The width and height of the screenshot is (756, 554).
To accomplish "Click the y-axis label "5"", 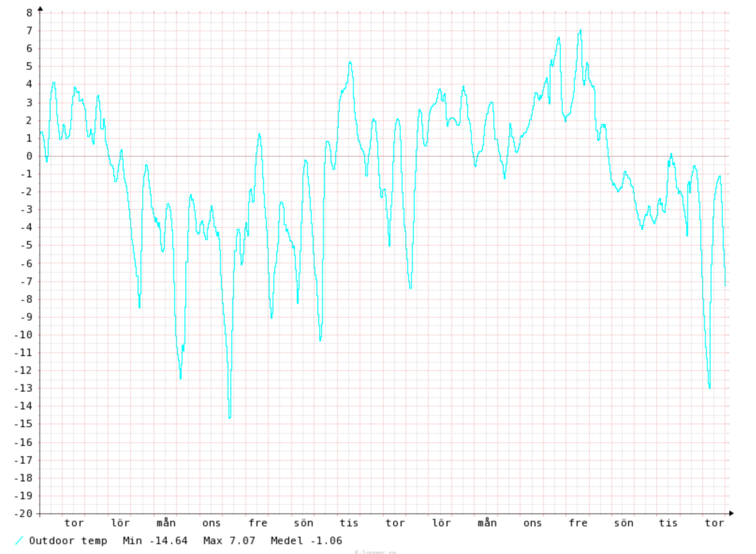I will [29, 66].
